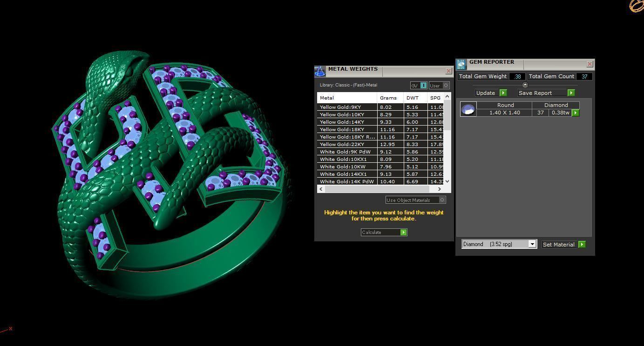The height and width of the screenshot is (346, 644).
Task: Select the White Gold:10KX1 row
Action: 380,159
